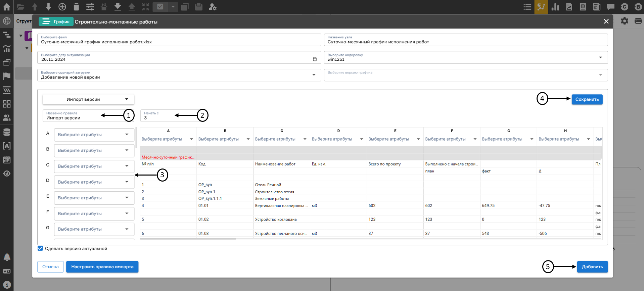Click the 'Добавить' button
The height and width of the screenshot is (291, 644).
(x=592, y=267)
